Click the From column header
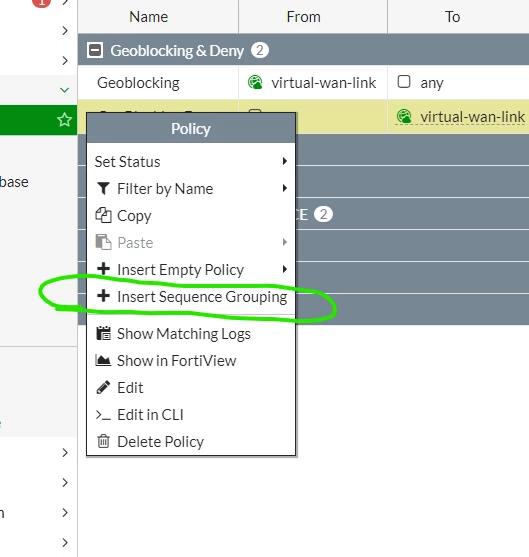The width and height of the screenshot is (529, 557). pyautogui.click(x=303, y=17)
